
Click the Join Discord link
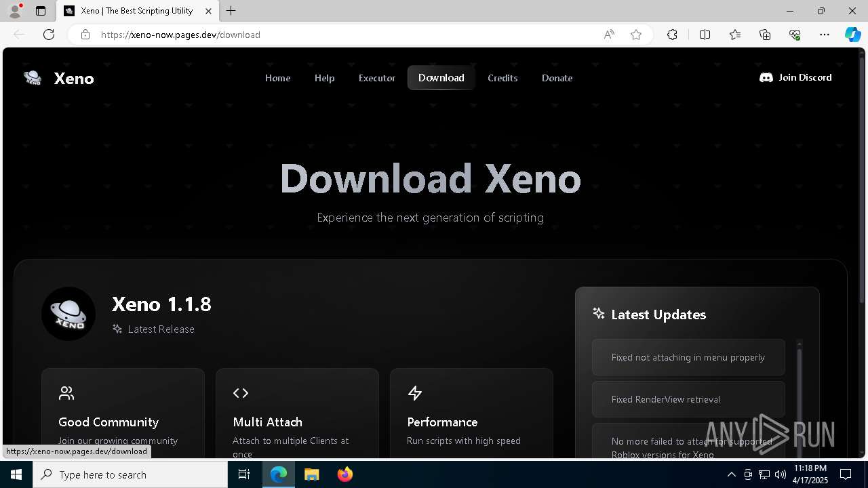(x=795, y=77)
